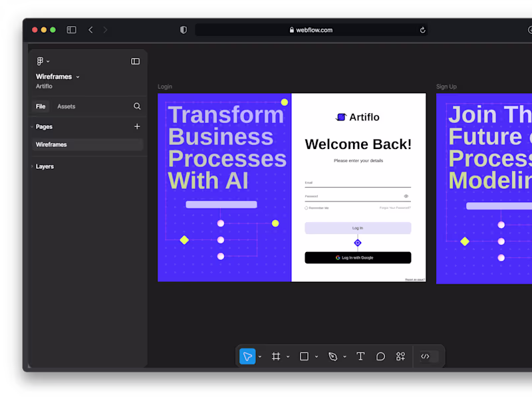Switch to the File tab
532x399 pixels.
pos(41,106)
